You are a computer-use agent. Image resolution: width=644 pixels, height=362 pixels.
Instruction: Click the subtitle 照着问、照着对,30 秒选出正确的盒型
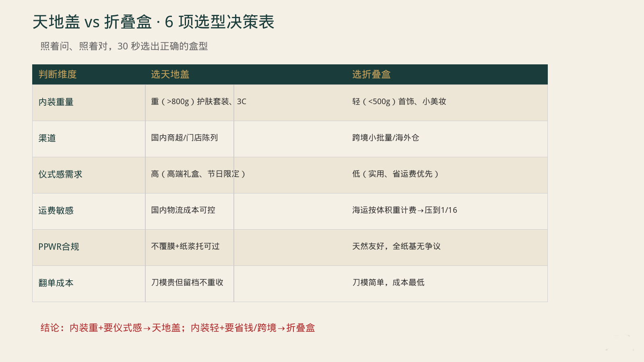point(124,46)
